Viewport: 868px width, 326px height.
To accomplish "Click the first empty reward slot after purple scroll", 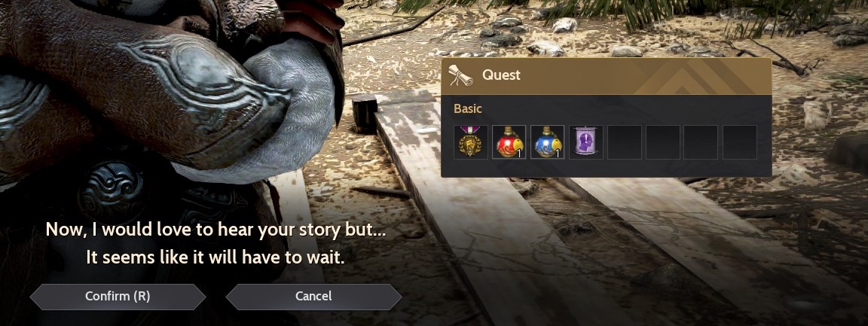I will (x=625, y=142).
